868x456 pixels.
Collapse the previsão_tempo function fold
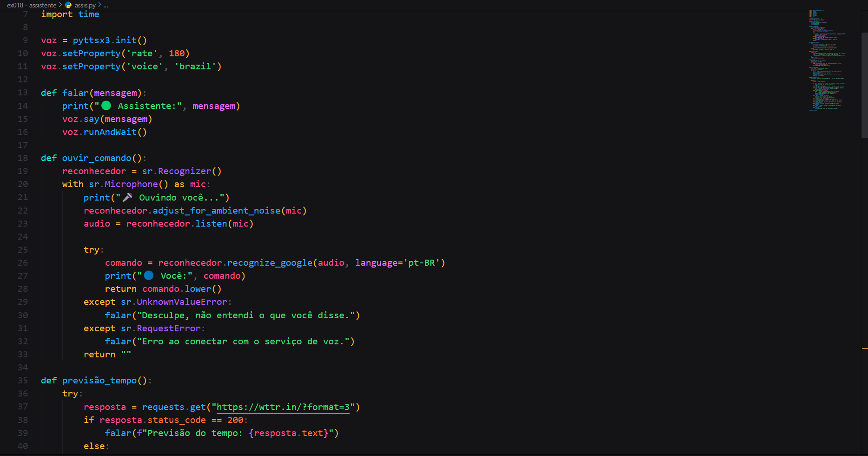pyautogui.click(x=33, y=380)
